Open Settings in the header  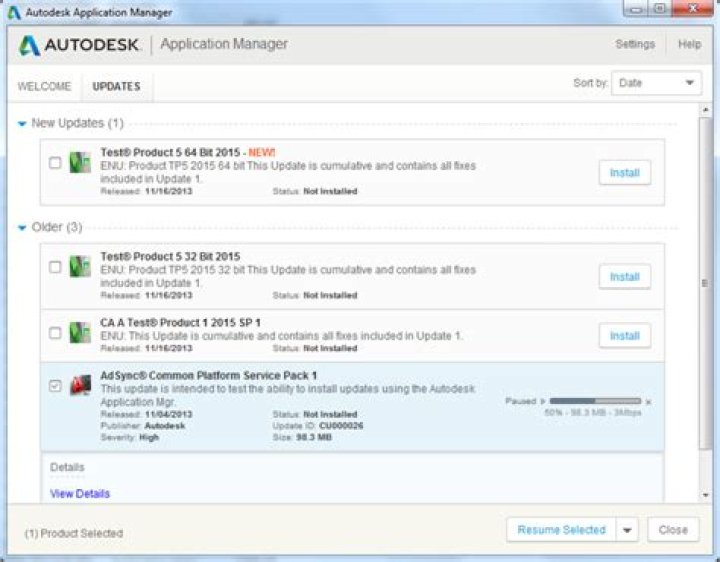635,44
